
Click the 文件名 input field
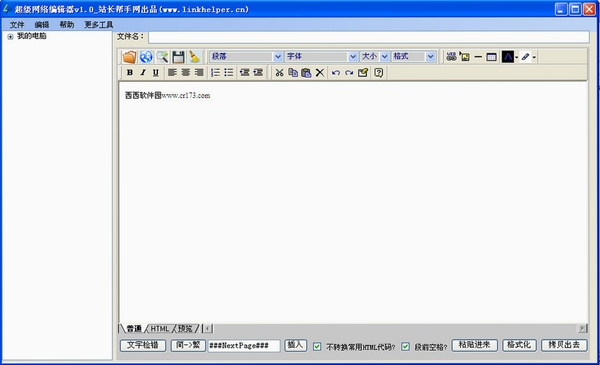369,37
